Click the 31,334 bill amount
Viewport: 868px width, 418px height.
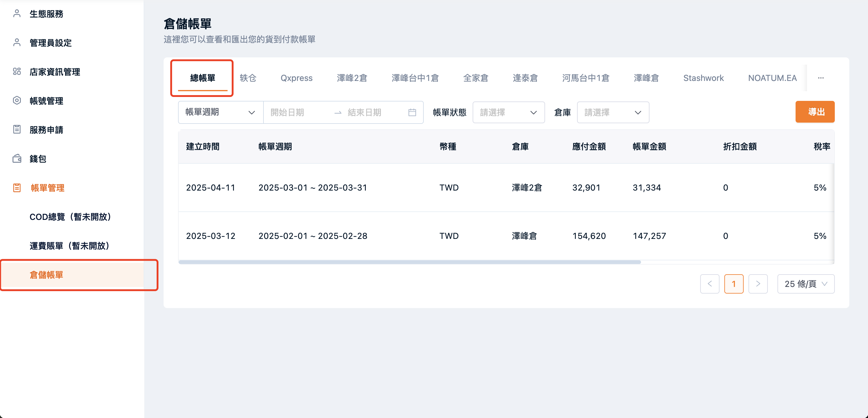[646, 188]
